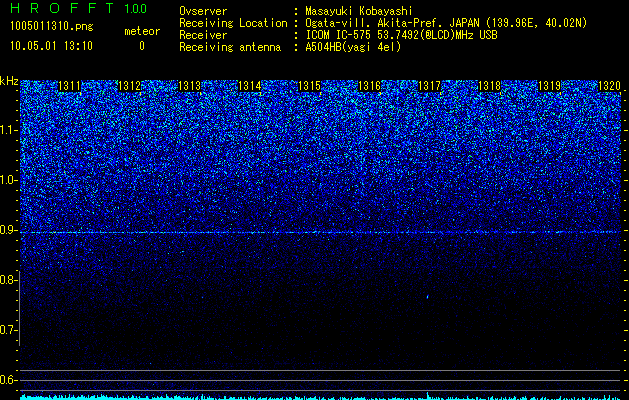Click the 1312 time marker
The image size is (629, 400).
pos(130,86)
